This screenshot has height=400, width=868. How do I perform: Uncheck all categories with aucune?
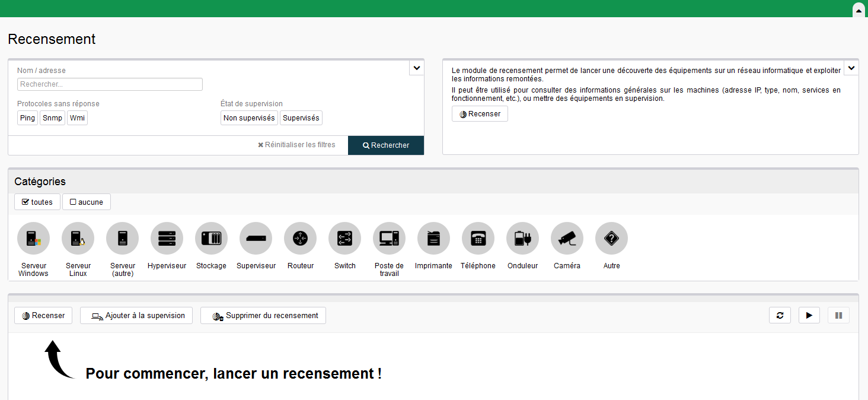tap(87, 202)
